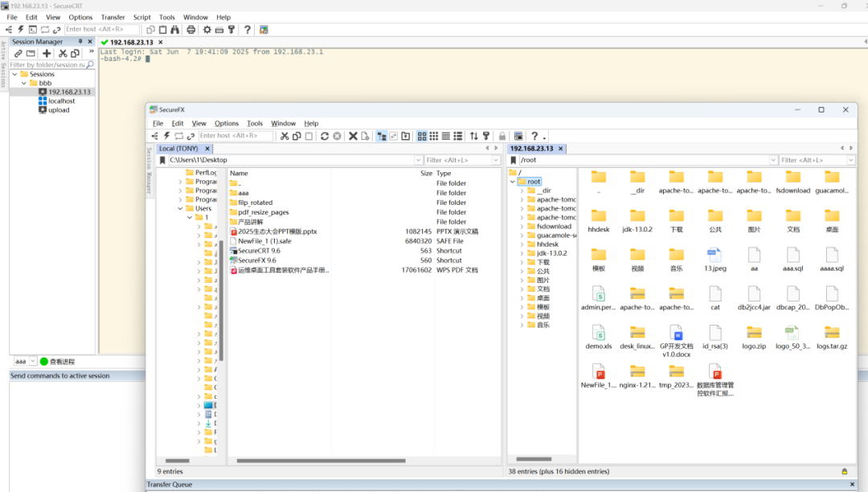Click the Help question mark in SecureCRT toolbar

tap(247, 30)
